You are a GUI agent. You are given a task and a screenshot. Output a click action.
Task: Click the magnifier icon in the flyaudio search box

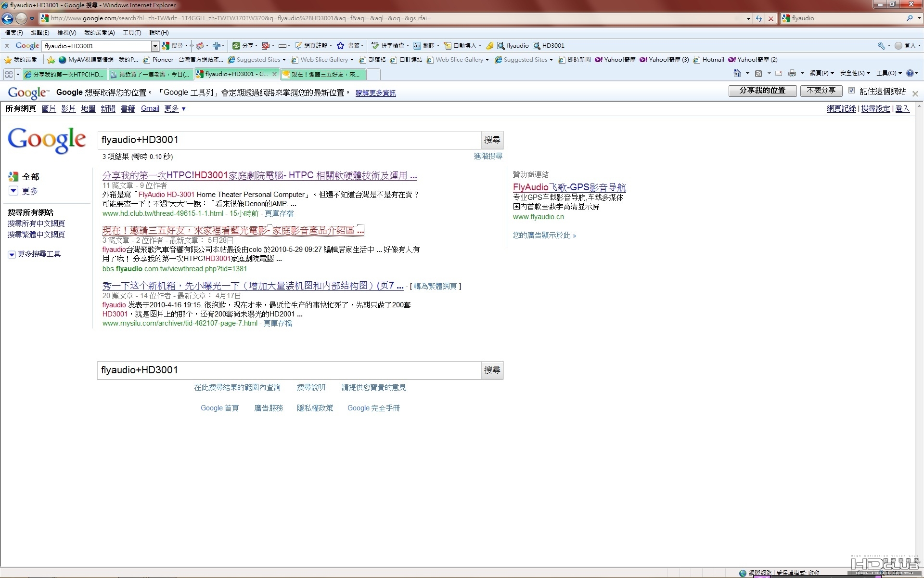coord(909,18)
